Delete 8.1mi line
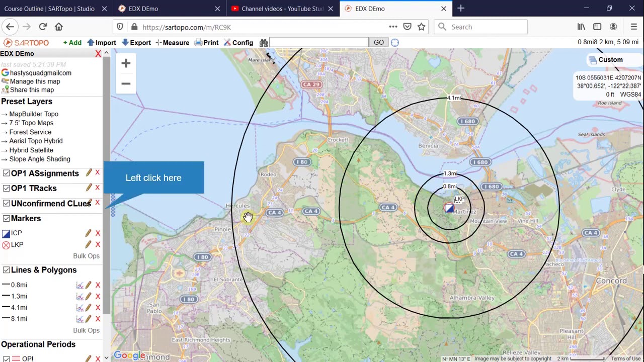 pyautogui.click(x=98, y=319)
